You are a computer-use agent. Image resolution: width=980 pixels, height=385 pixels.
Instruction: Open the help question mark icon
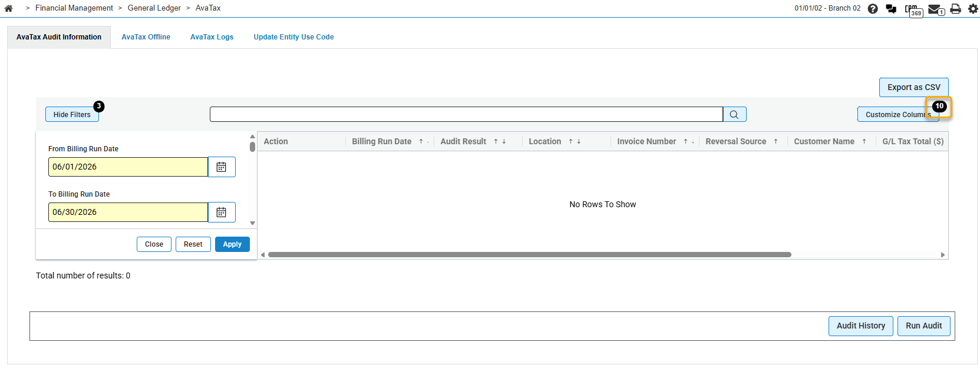[873, 8]
